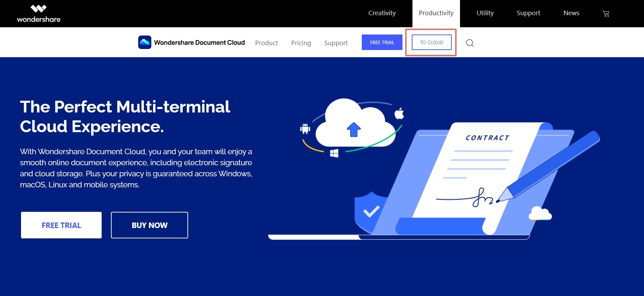Open the shopping cart
The height and width of the screenshot is (296, 644).
coord(606,13)
